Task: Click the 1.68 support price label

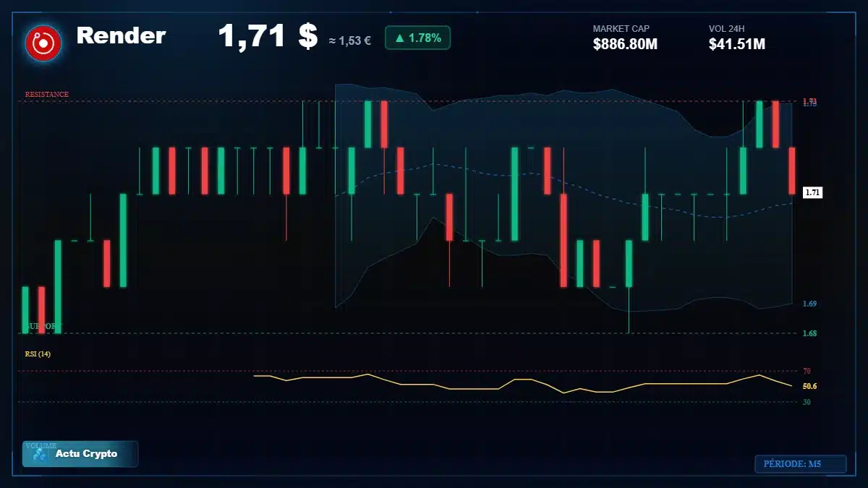Action: coord(809,333)
